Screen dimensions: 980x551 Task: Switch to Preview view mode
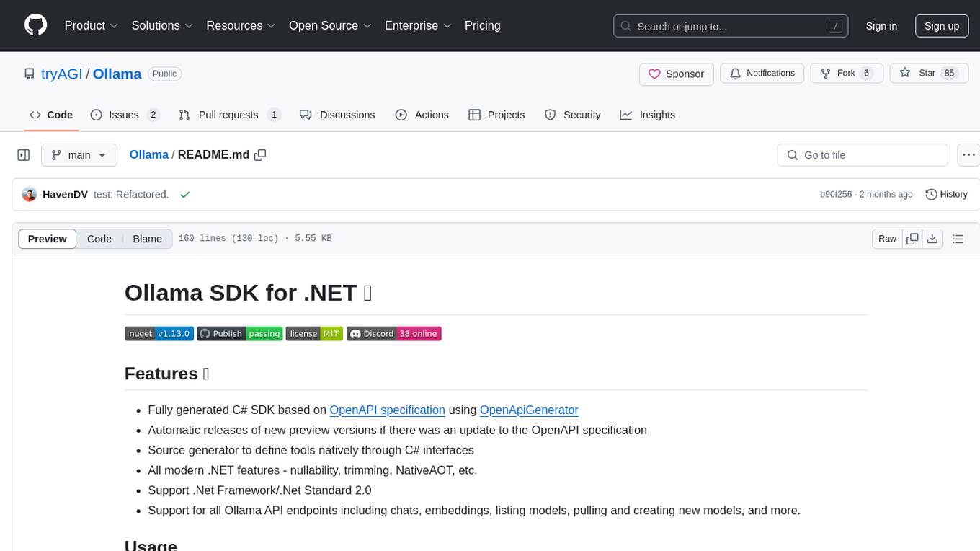[48, 239]
